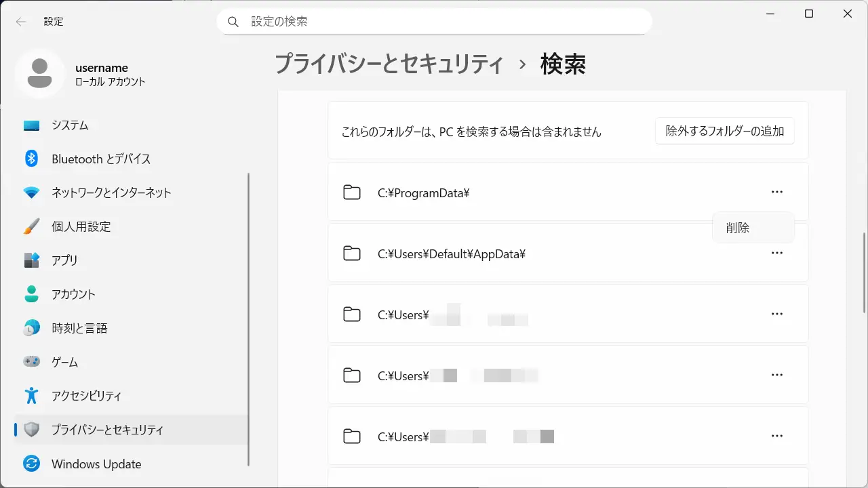
Task: Select プライバシーとセキュリティ in the sidebar
Action: [x=107, y=430]
